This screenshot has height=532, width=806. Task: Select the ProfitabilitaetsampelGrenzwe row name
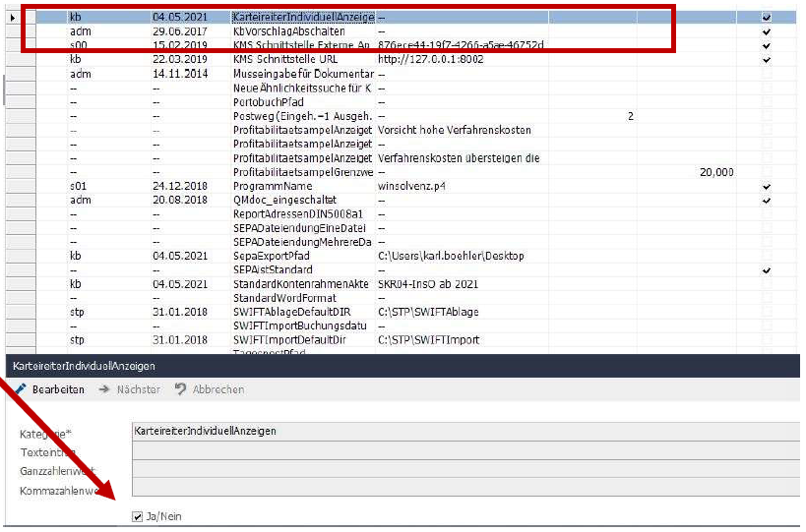click(x=303, y=172)
